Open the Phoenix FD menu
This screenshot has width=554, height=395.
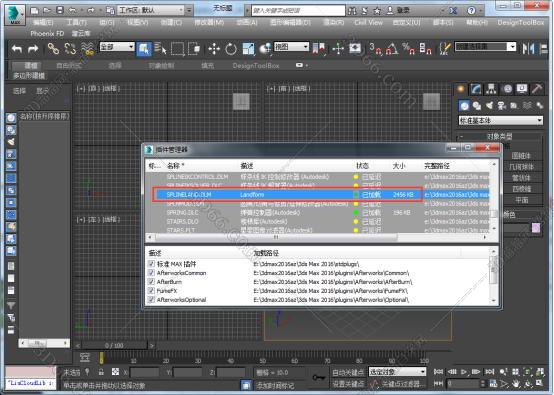[x=47, y=34]
